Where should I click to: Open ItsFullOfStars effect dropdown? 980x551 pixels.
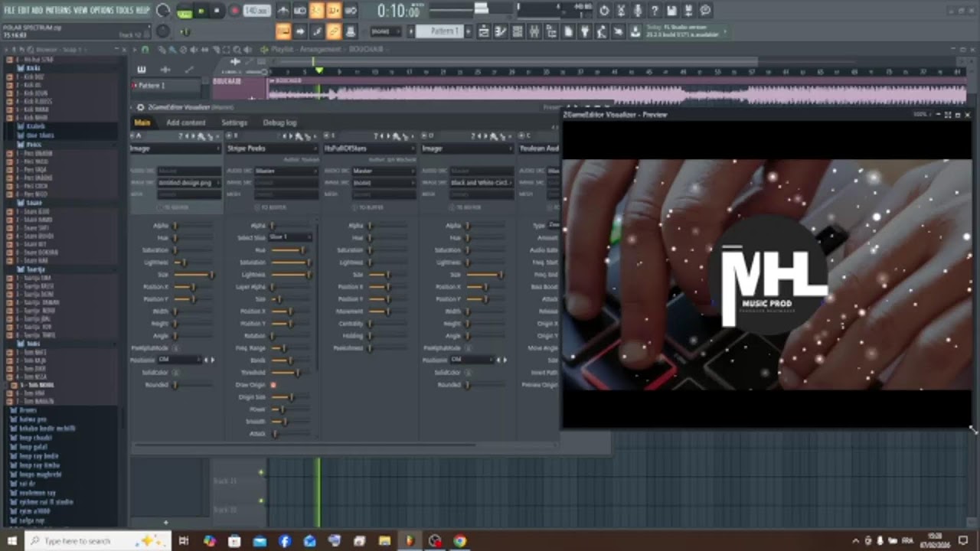point(370,148)
